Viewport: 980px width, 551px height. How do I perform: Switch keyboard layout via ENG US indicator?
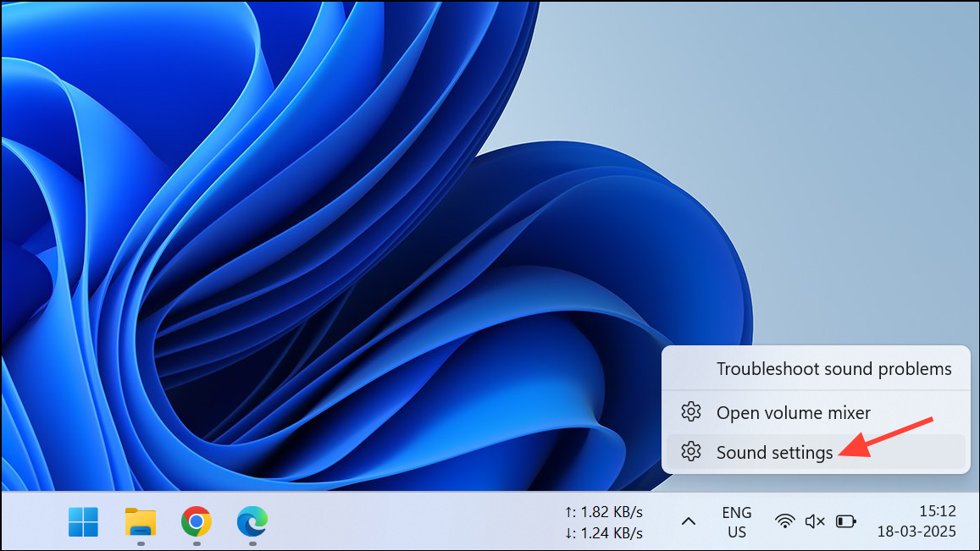point(736,521)
